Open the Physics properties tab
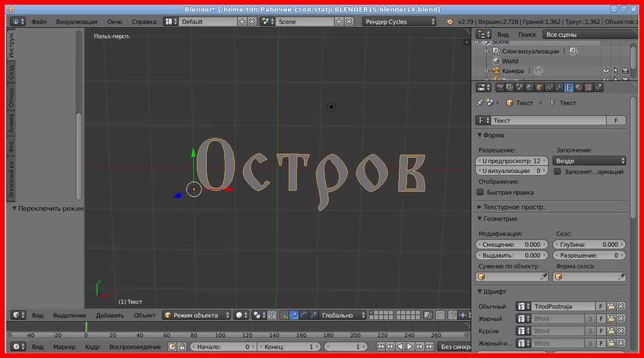 pyautogui.click(x=599, y=87)
